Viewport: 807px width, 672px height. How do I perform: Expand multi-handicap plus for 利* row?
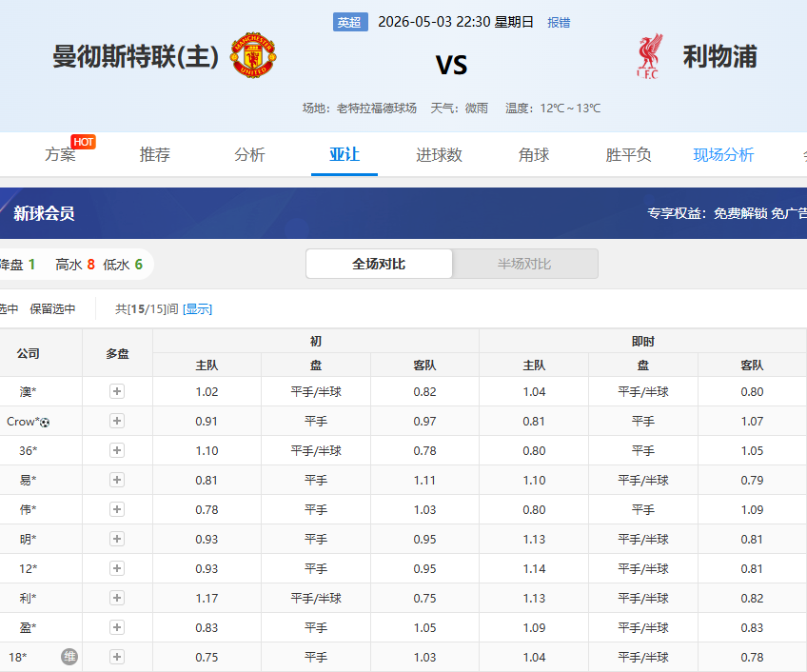[x=117, y=598]
